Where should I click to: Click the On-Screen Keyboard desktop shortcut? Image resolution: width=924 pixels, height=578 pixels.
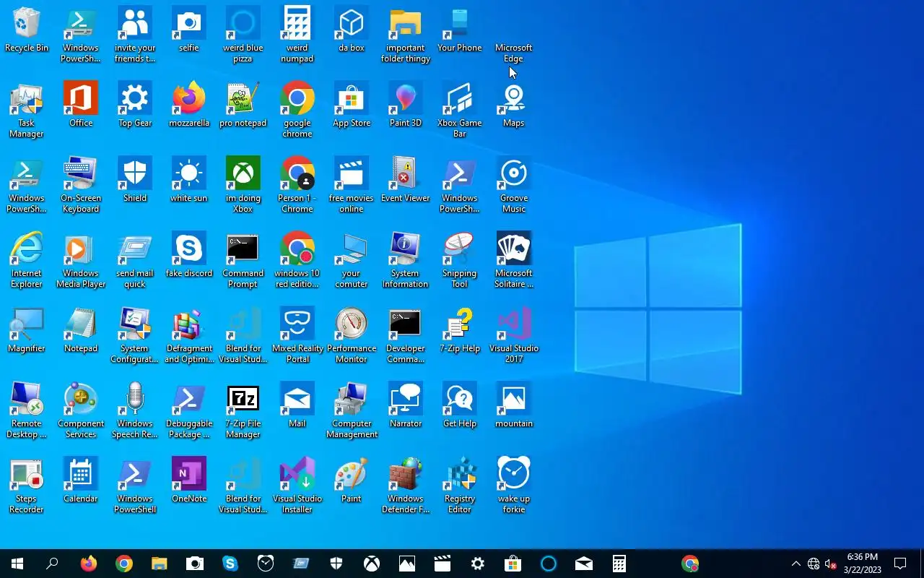point(81,184)
